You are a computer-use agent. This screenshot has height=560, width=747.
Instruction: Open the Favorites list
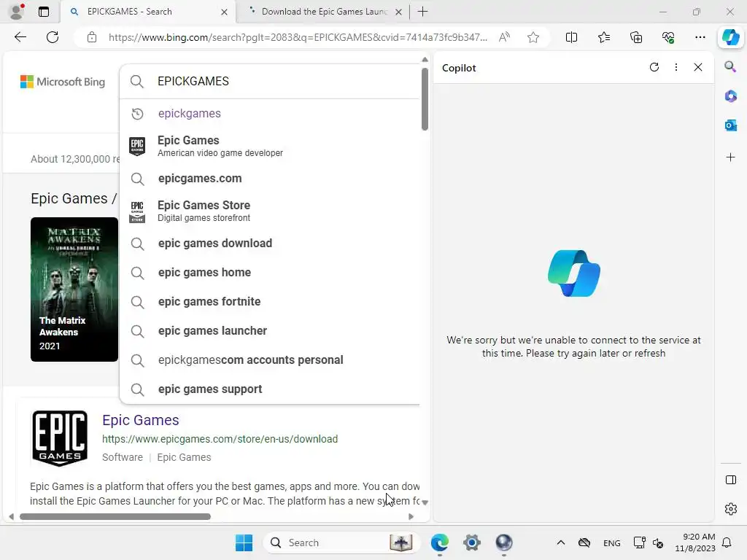point(603,37)
